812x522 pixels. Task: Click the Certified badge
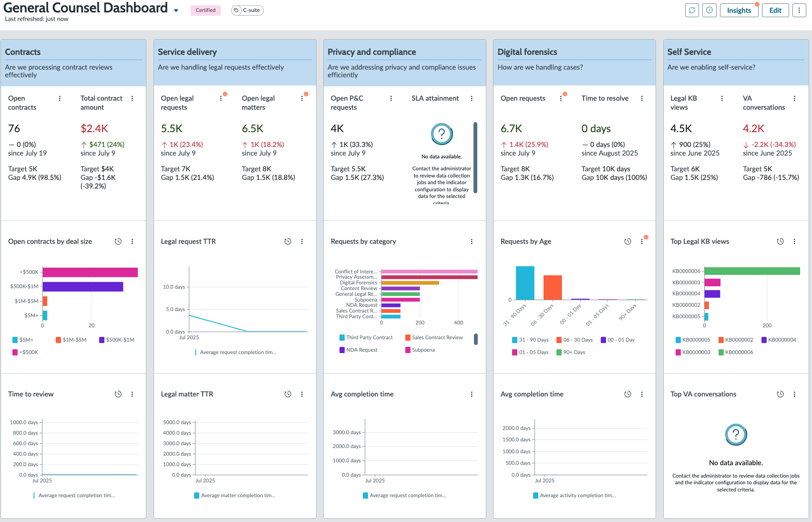click(206, 10)
